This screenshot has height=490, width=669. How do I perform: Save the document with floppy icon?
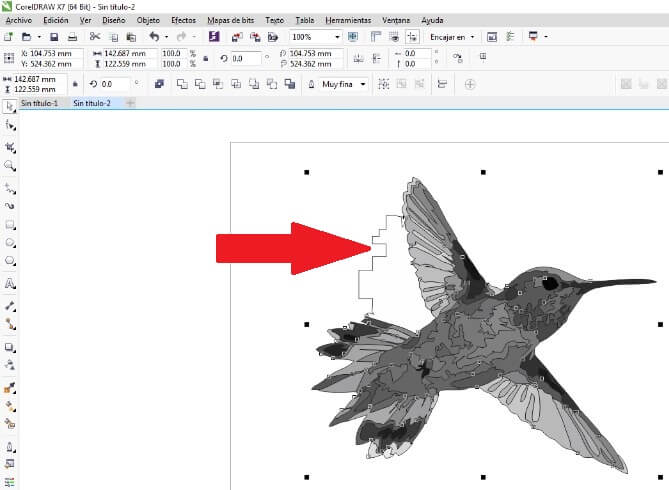click(x=54, y=37)
